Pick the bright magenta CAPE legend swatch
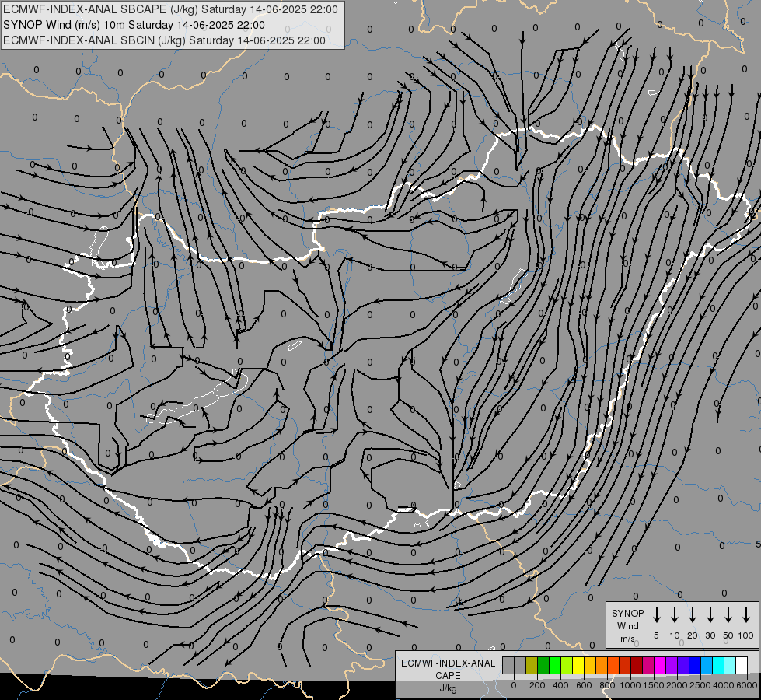This screenshot has width=761, height=700. [x=661, y=665]
